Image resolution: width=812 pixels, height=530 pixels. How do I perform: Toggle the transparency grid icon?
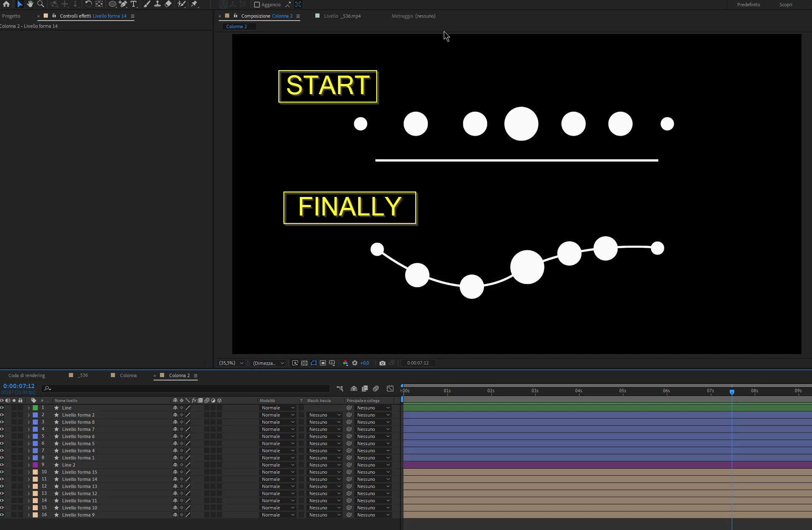304,363
